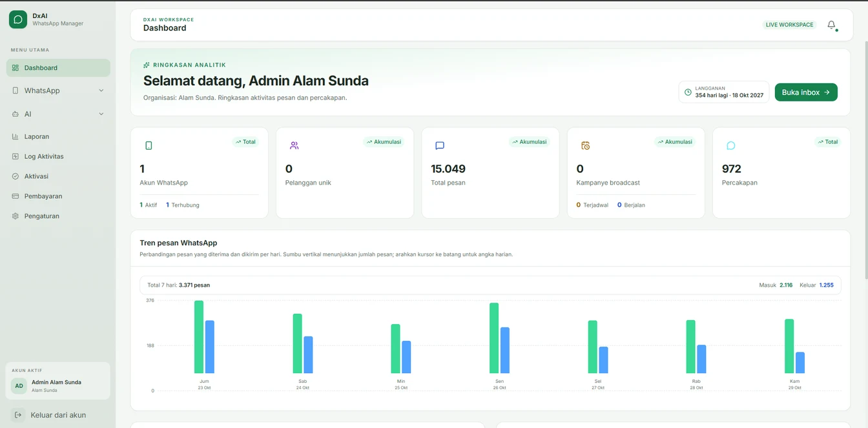Click the Total badge on Percakapan card
This screenshot has height=428, width=868.
pyautogui.click(x=828, y=141)
